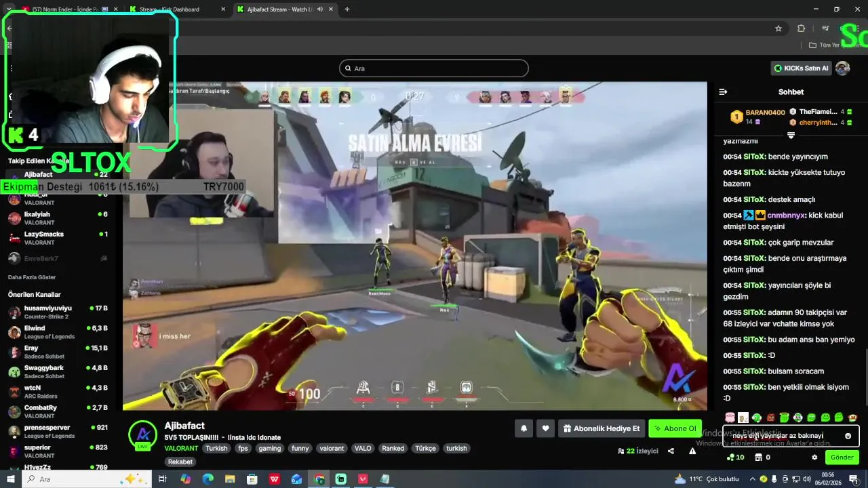Click the Ara search field on Kick

(x=433, y=68)
